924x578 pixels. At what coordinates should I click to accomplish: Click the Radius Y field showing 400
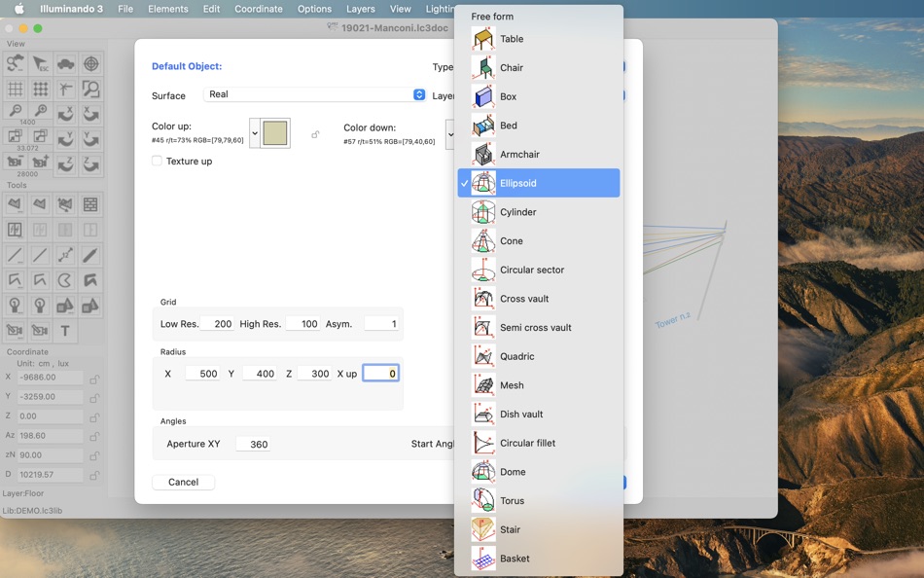click(260, 374)
